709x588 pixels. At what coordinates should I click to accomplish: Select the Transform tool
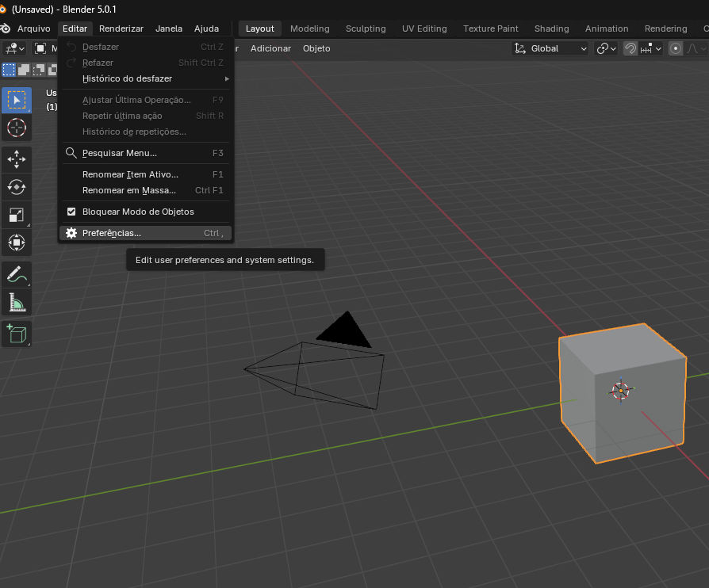pyautogui.click(x=17, y=242)
